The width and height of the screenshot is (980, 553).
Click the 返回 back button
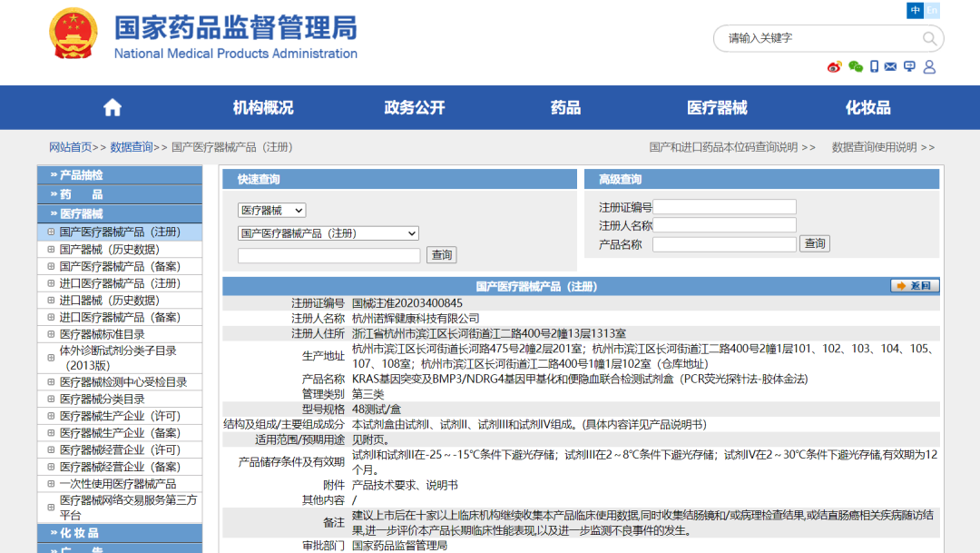point(915,286)
